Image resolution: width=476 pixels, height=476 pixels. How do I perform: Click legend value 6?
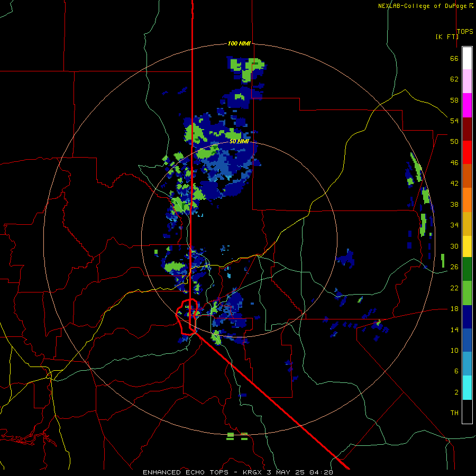(456, 371)
